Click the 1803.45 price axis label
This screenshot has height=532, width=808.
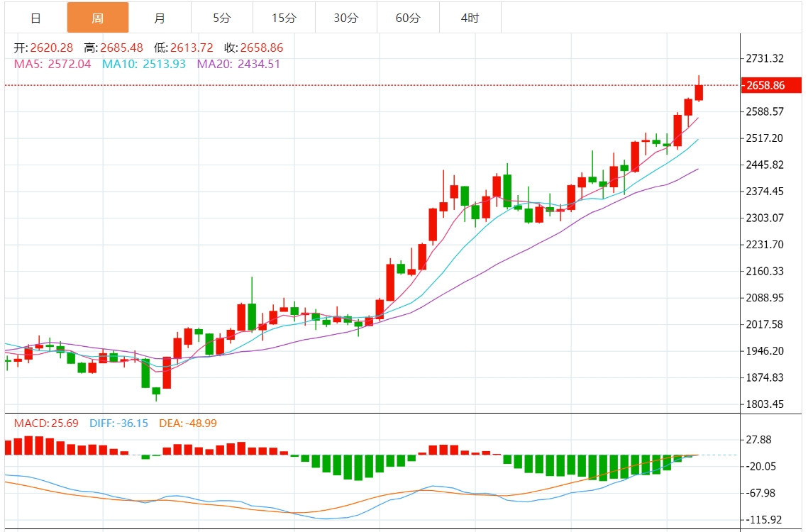point(765,404)
